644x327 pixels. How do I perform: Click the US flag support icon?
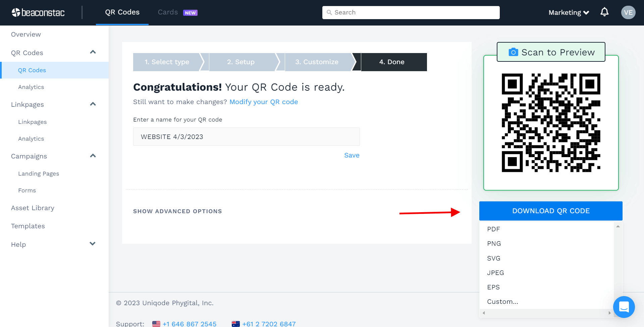[x=156, y=323]
